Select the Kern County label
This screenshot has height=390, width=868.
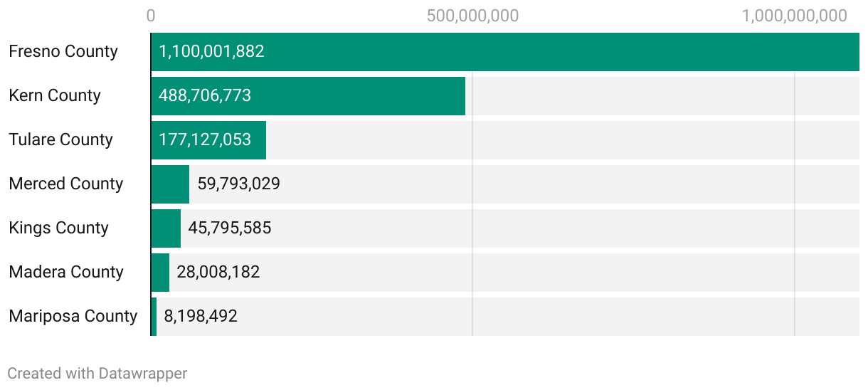(55, 96)
